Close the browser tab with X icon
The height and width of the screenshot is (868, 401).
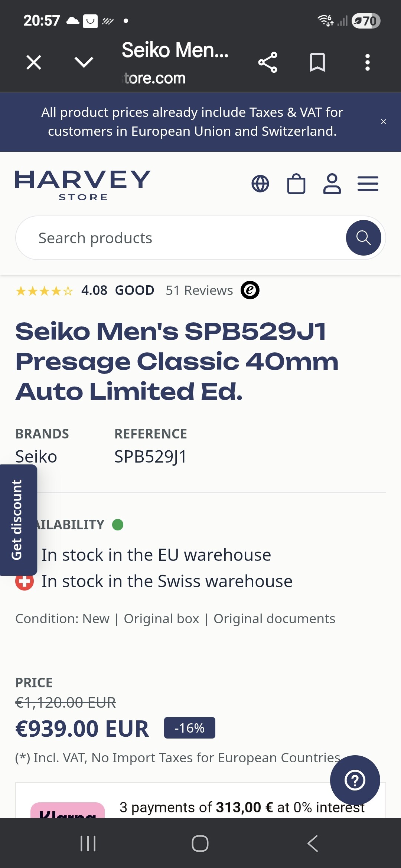click(x=34, y=62)
